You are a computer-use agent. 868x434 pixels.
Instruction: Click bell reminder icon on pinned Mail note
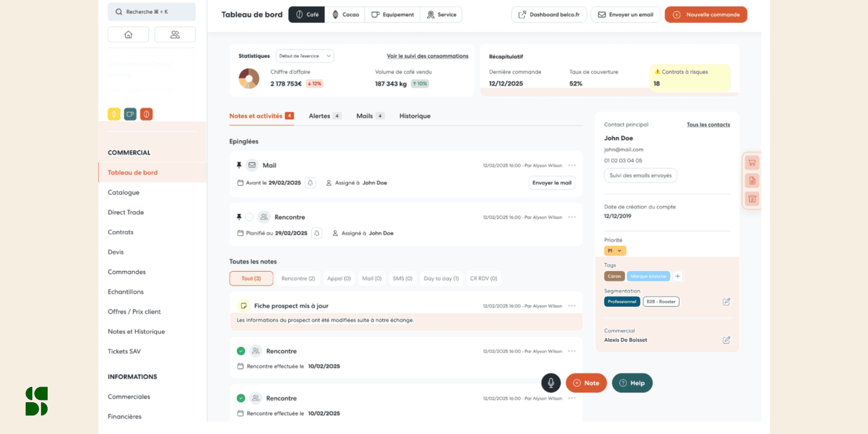click(310, 183)
